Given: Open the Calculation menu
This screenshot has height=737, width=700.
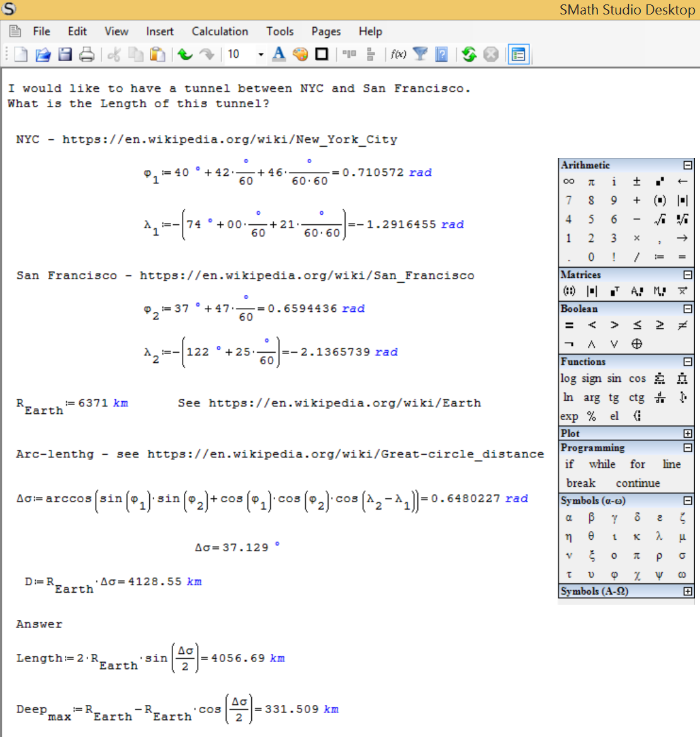Looking at the screenshot, I should [220, 31].
